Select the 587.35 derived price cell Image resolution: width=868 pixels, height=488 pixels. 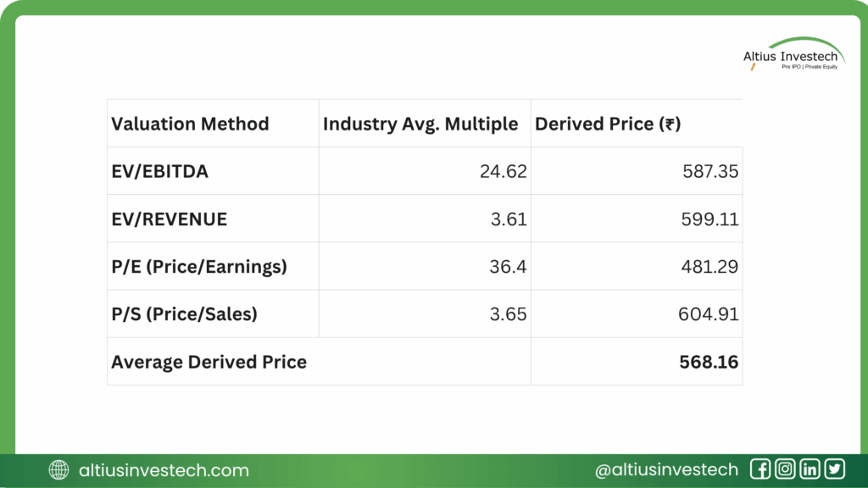tap(710, 171)
